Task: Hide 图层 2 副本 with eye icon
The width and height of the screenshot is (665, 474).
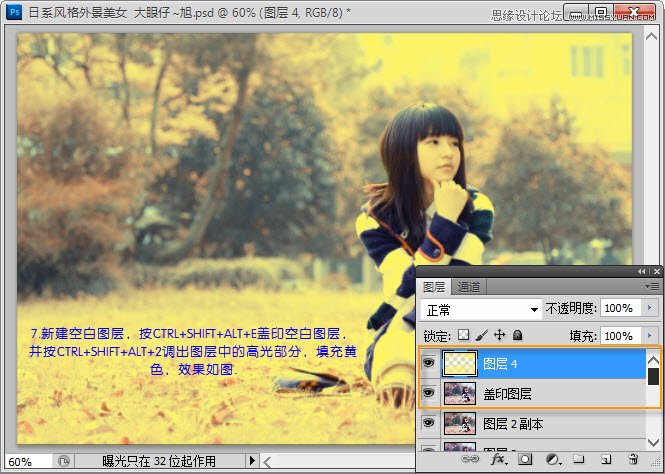Action: point(429,423)
